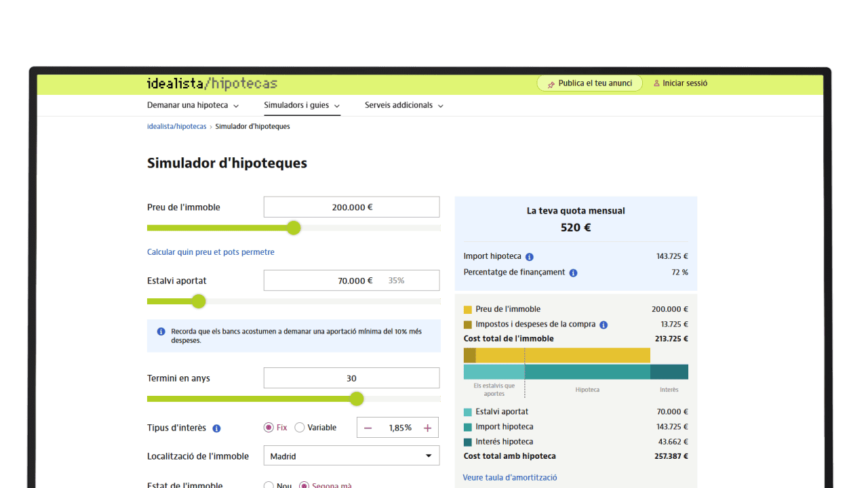Click info icon beside Percentatge de finançament
This screenshot has width=868, height=488.
click(x=573, y=272)
